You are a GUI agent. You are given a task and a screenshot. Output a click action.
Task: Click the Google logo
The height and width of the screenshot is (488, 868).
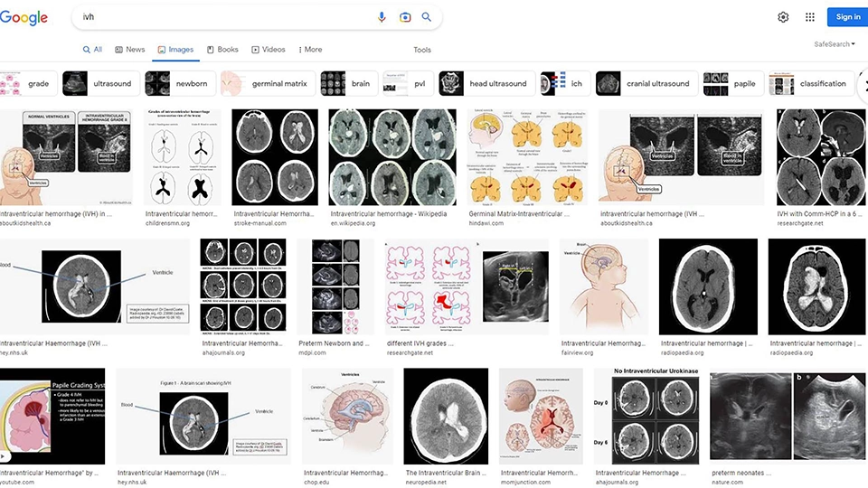coord(24,17)
